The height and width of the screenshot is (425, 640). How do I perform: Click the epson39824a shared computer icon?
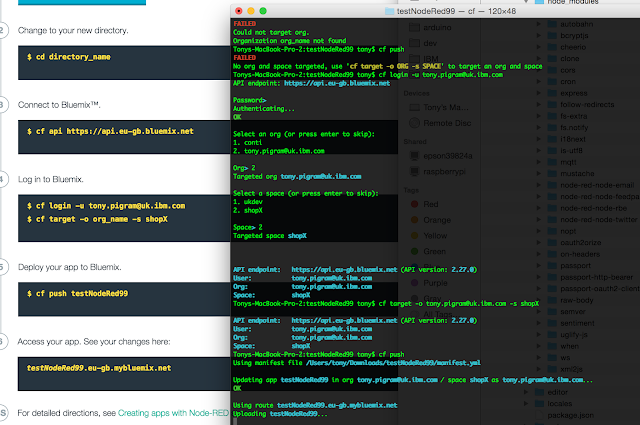pyautogui.click(x=414, y=156)
